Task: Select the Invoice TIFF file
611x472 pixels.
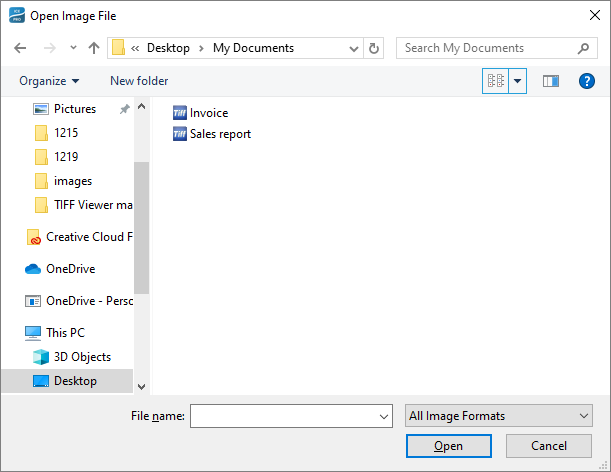Action: tap(208, 113)
